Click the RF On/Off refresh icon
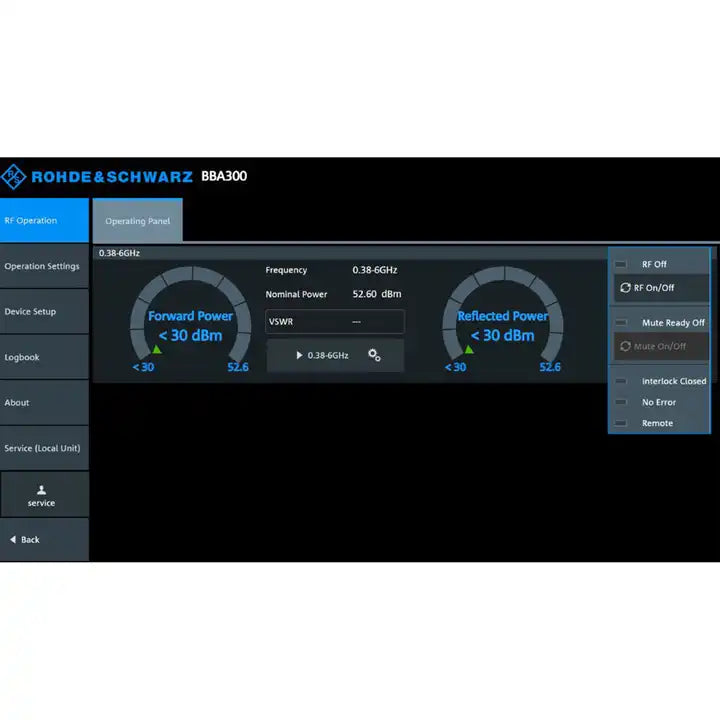 click(625, 288)
